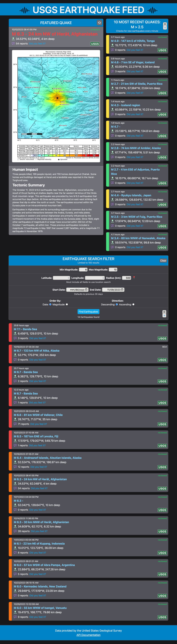This screenshot has width=177, height=644.
Task: Switch recent quakes to list view
Action: tap(165, 28)
